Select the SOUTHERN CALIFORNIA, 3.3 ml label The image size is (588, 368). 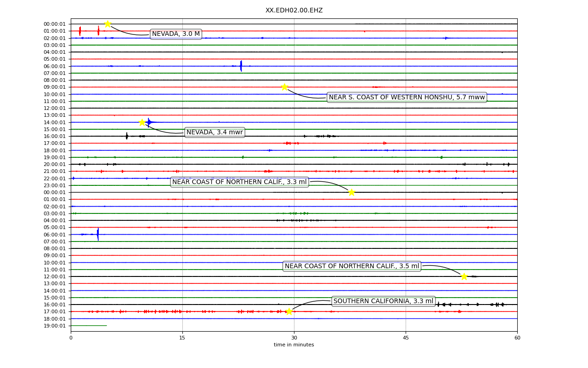[383, 301]
